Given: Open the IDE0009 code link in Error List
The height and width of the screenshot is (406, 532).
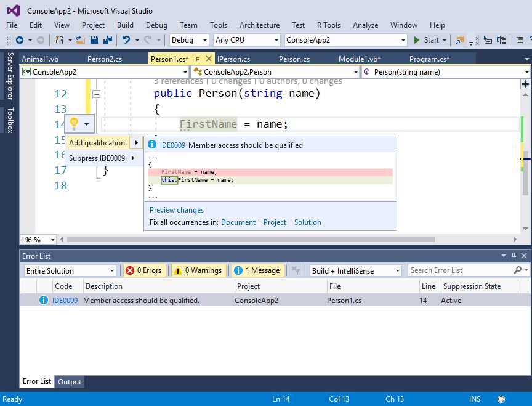Looking at the screenshot, I should click(65, 300).
